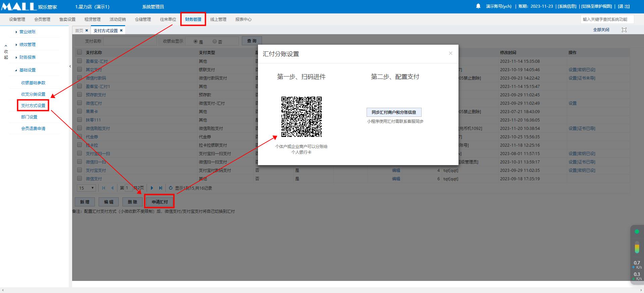
Task: Click the 同步汇付商户和分账信息 button
Action: [394, 112]
